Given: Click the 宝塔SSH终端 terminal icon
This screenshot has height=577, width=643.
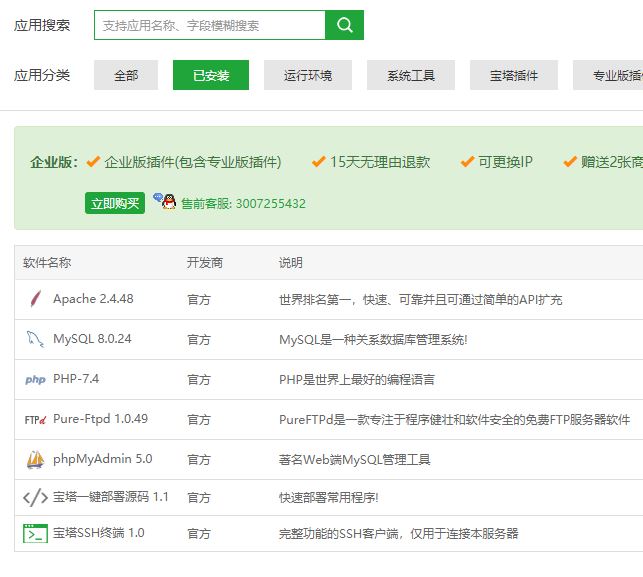Looking at the screenshot, I should click(35, 534).
